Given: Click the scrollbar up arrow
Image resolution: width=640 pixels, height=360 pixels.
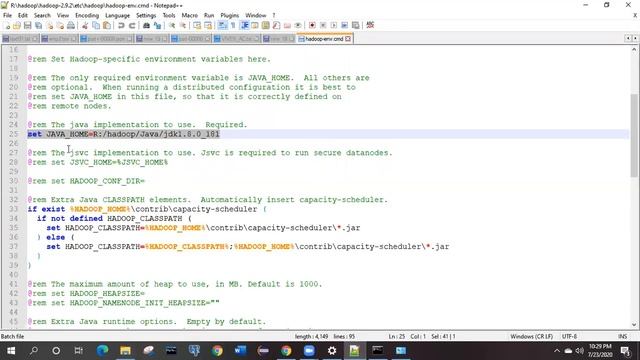Looking at the screenshot, I should [633, 49].
